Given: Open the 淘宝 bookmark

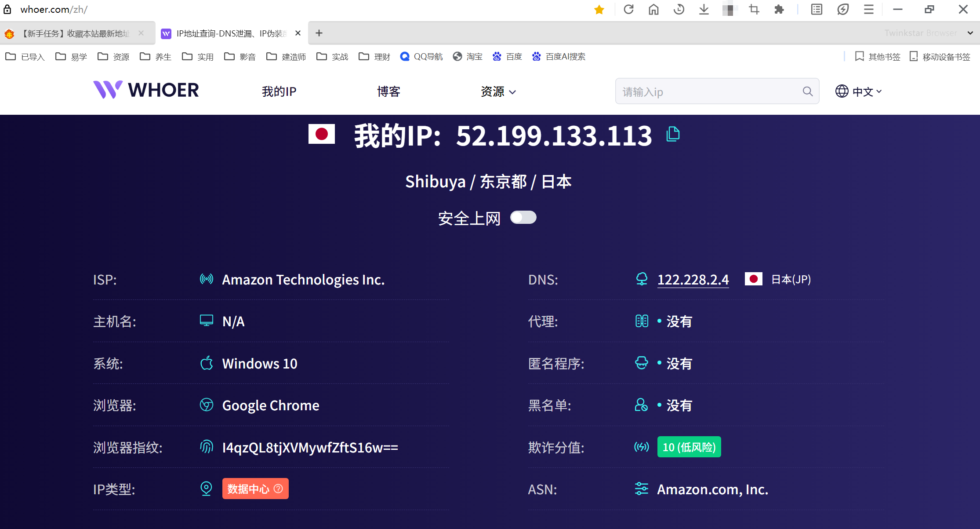Looking at the screenshot, I should (x=468, y=57).
